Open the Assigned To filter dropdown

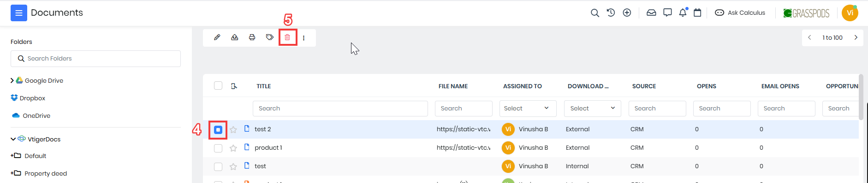(x=528, y=108)
